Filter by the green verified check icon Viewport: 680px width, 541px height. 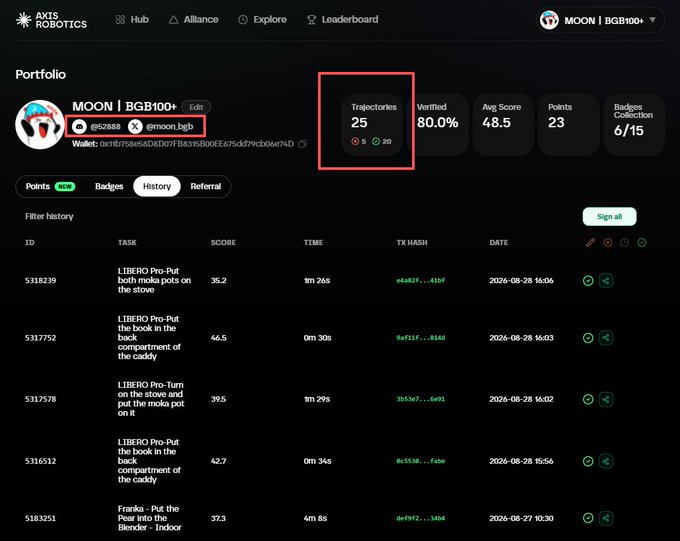642,243
